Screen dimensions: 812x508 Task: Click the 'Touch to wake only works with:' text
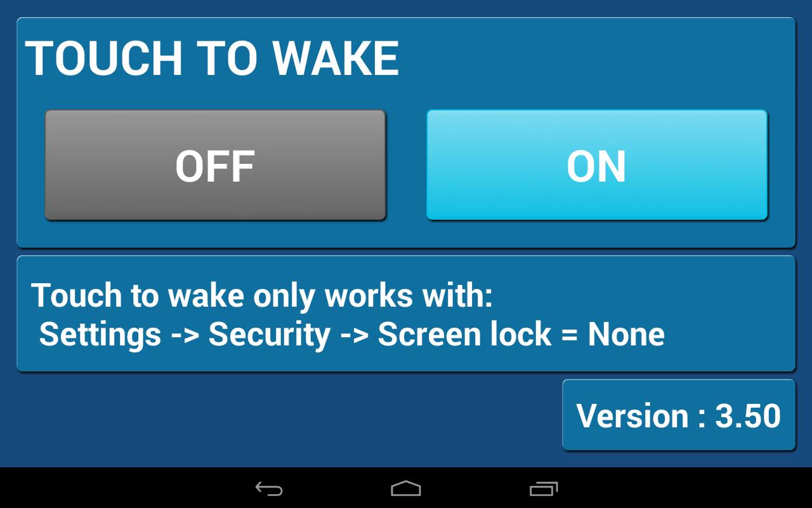click(x=262, y=295)
